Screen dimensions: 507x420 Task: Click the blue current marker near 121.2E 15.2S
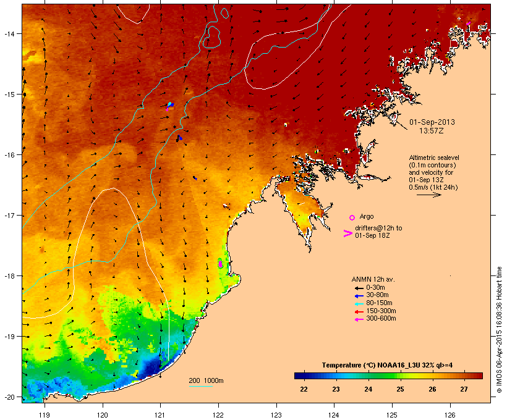click(171, 104)
